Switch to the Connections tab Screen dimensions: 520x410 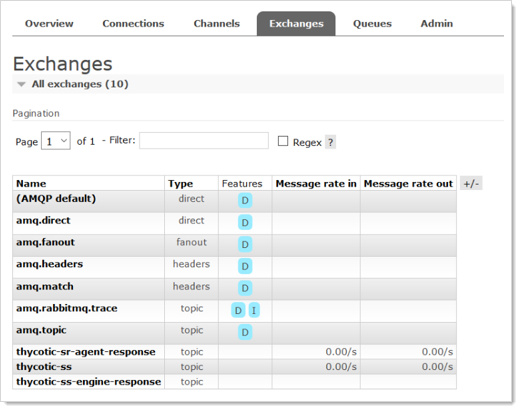(133, 24)
